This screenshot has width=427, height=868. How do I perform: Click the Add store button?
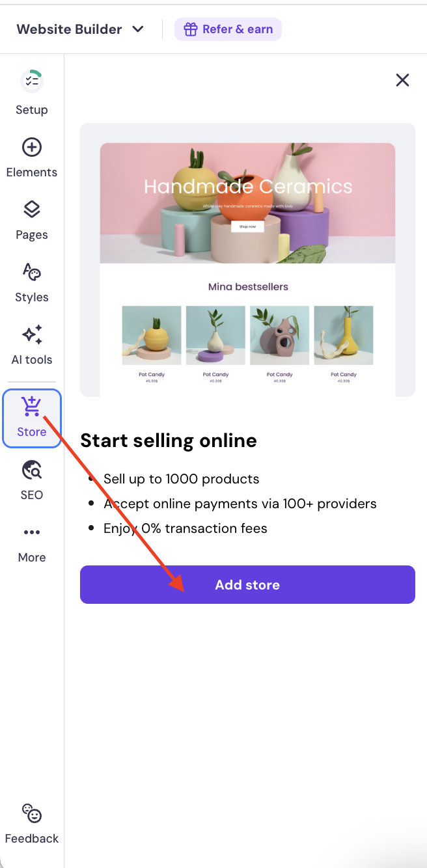pyautogui.click(x=247, y=584)
